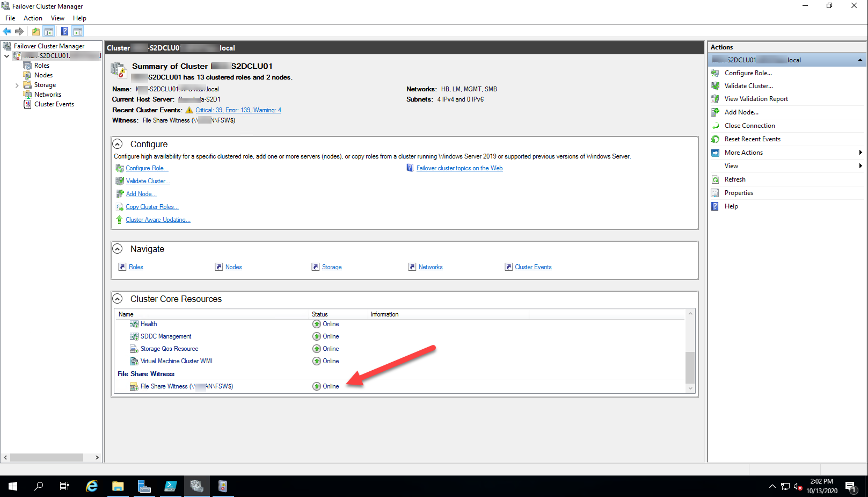Image resolution: width=868 pixels, height=497 pixels.
Task: Click the Add Node... link
Action: (141, 194)
